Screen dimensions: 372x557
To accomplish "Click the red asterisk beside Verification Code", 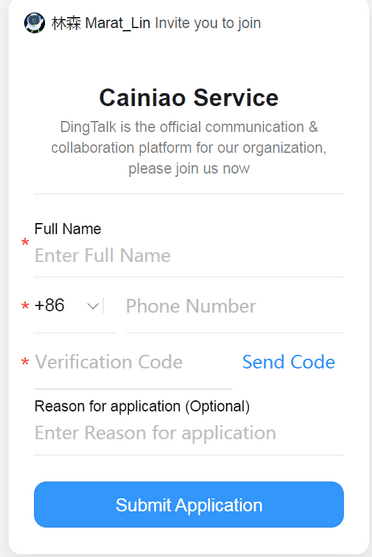I will (x=25, y=362).
